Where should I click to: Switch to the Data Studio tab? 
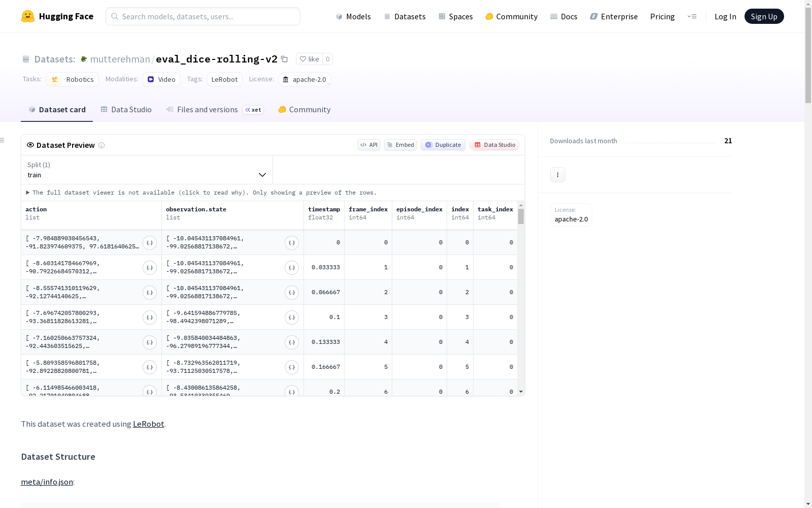pos(126,110)
